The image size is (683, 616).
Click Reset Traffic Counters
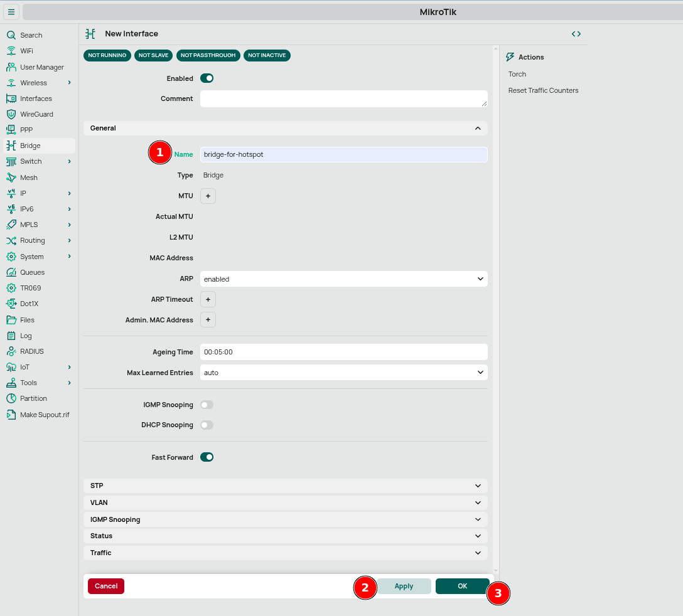[543, 90]
